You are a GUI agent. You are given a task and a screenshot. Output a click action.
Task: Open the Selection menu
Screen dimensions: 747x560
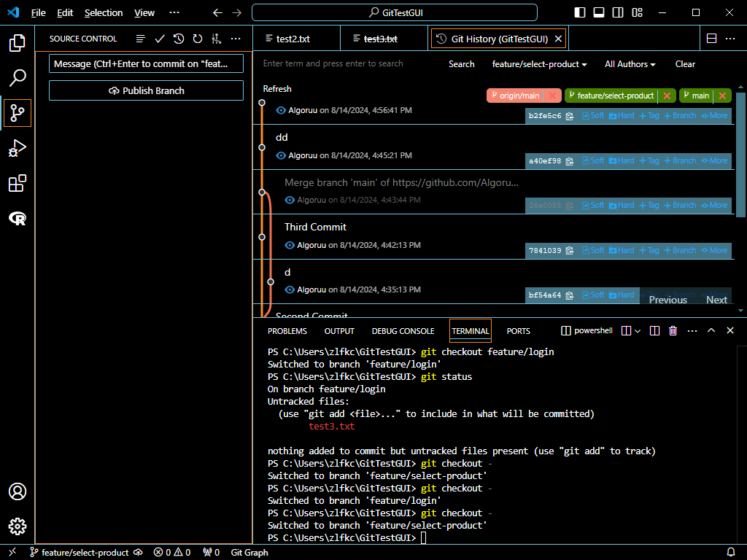click(104, 13)
